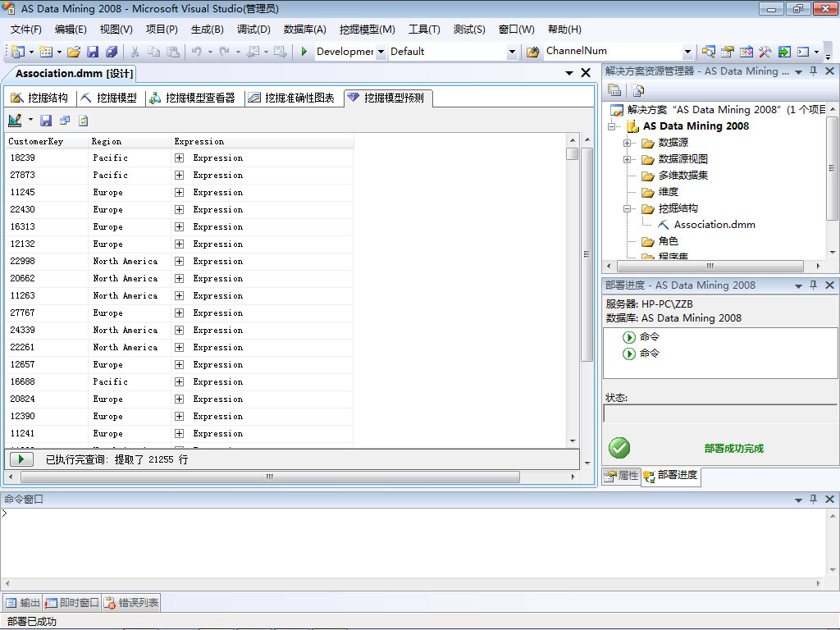The image size is (840, 630).
Task: Open the Undo history dropdown arrow
Action: [210, 52]
